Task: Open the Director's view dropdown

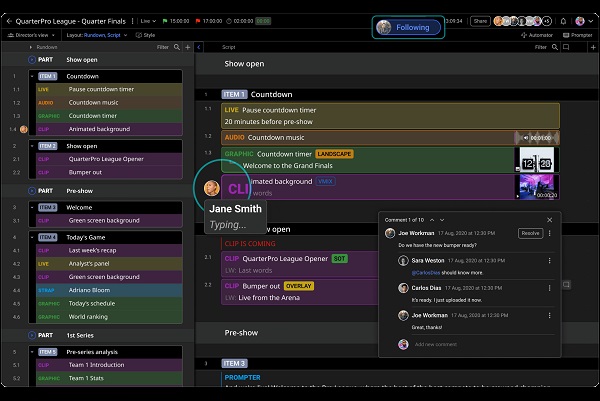Action: click(31, 35)
